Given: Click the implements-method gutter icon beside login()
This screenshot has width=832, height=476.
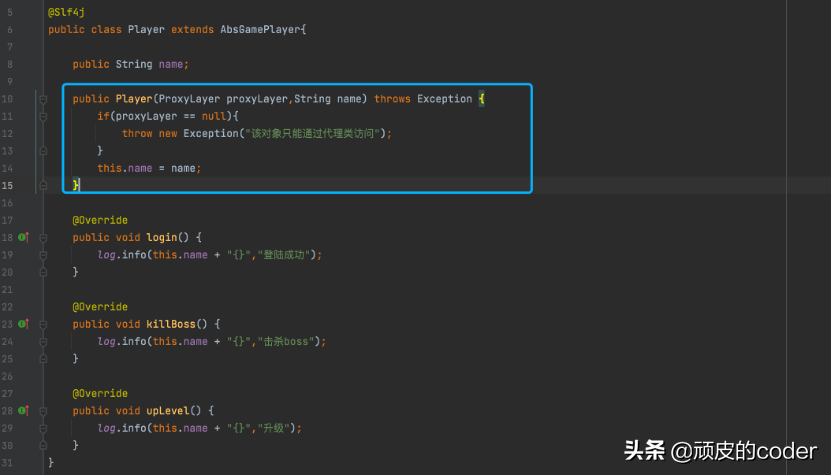Looking at the screenshot, I should 22,237.
